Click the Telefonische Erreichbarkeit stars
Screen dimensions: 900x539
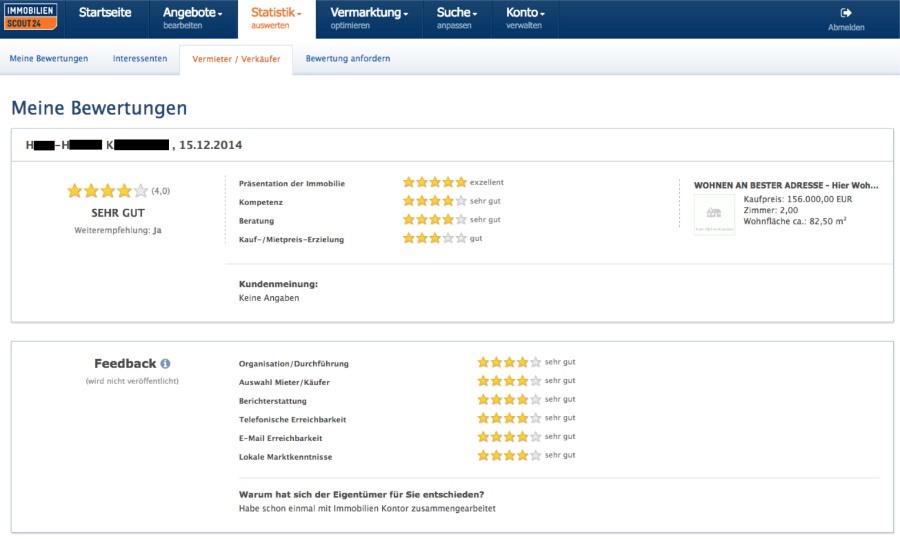[509, 418]
